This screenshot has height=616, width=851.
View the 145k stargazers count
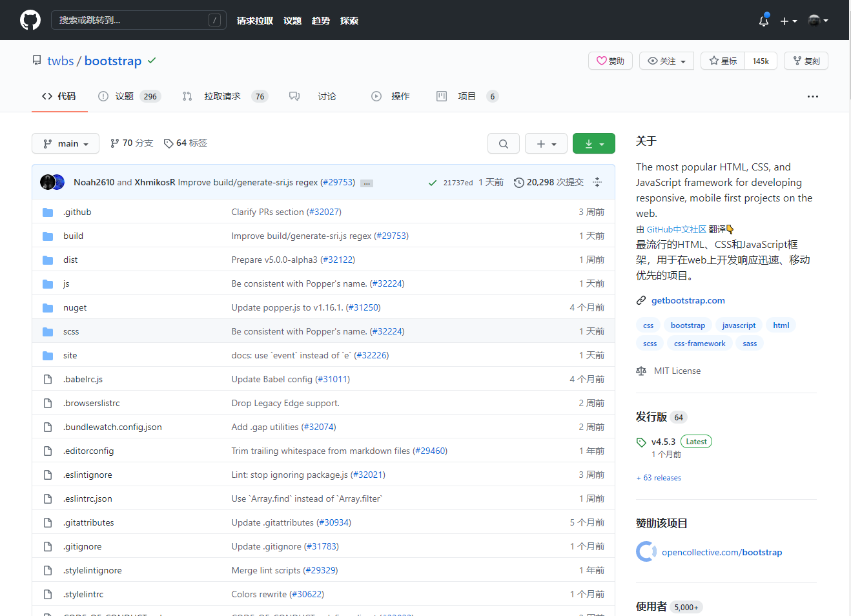pyautogui.click(x=761, y=61)
